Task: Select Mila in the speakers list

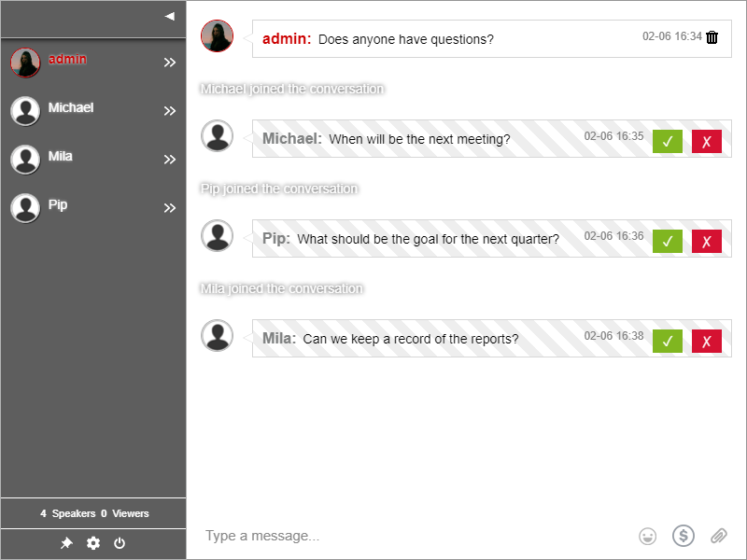Action: tap(60, 157)
